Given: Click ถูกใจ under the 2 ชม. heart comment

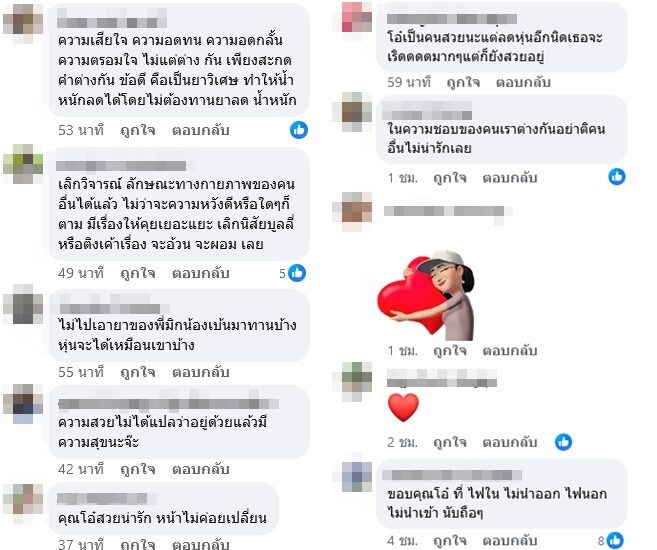Looking at the screenshot, I should [x=450, y=442].
